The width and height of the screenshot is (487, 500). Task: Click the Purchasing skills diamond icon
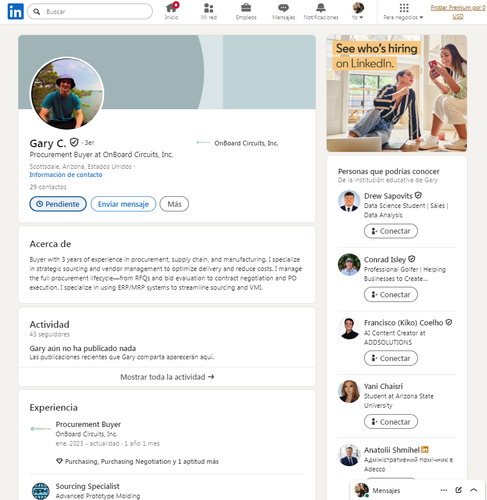59,461
